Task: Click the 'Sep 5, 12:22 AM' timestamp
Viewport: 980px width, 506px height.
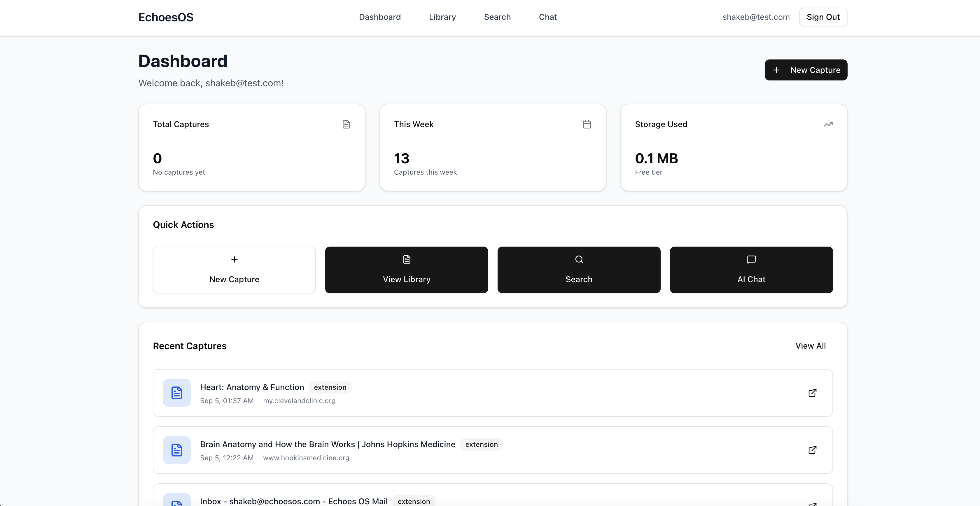Action: 227,458
